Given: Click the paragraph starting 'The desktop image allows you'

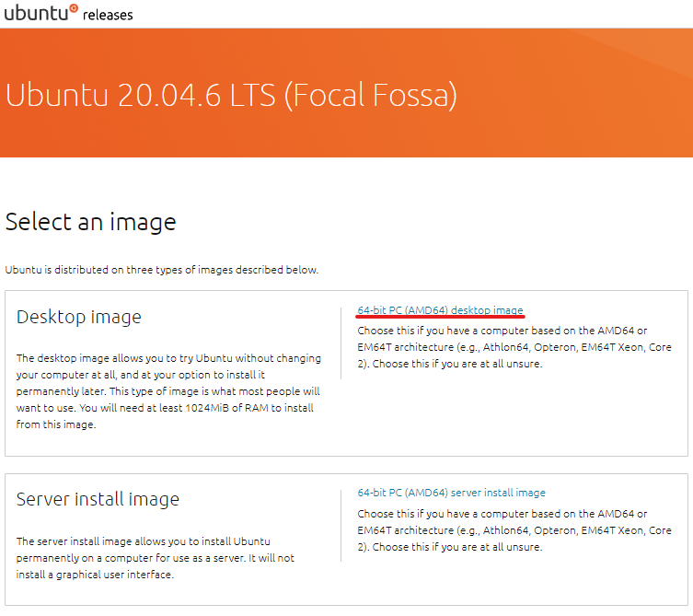Looking at the screenshot, I should coord(168,391).
